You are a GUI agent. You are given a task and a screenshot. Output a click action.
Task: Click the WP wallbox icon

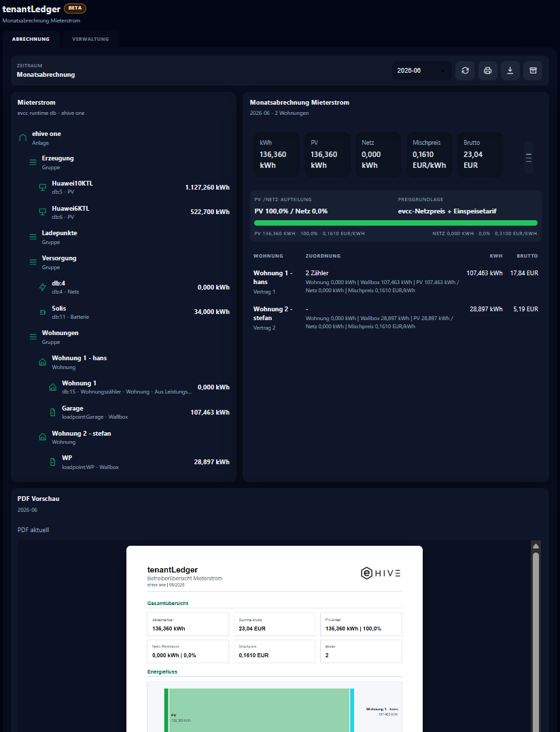click(53, 461)
